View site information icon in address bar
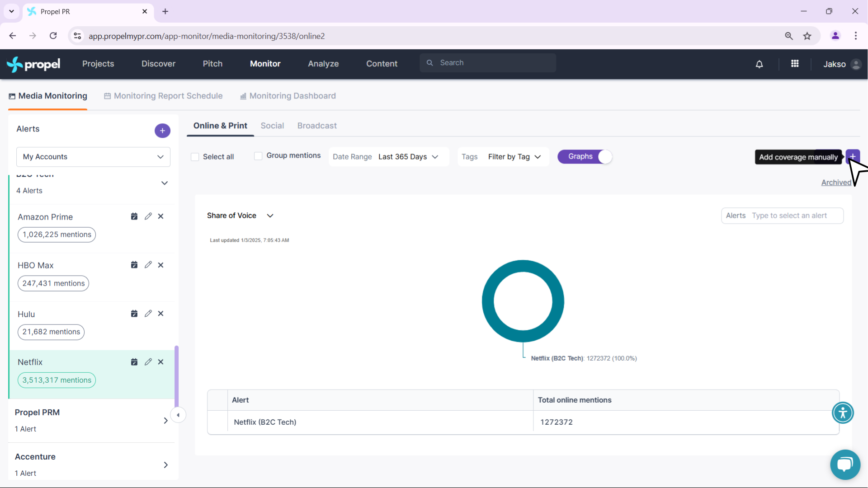868x488 pixels. [x=77, y=36]
